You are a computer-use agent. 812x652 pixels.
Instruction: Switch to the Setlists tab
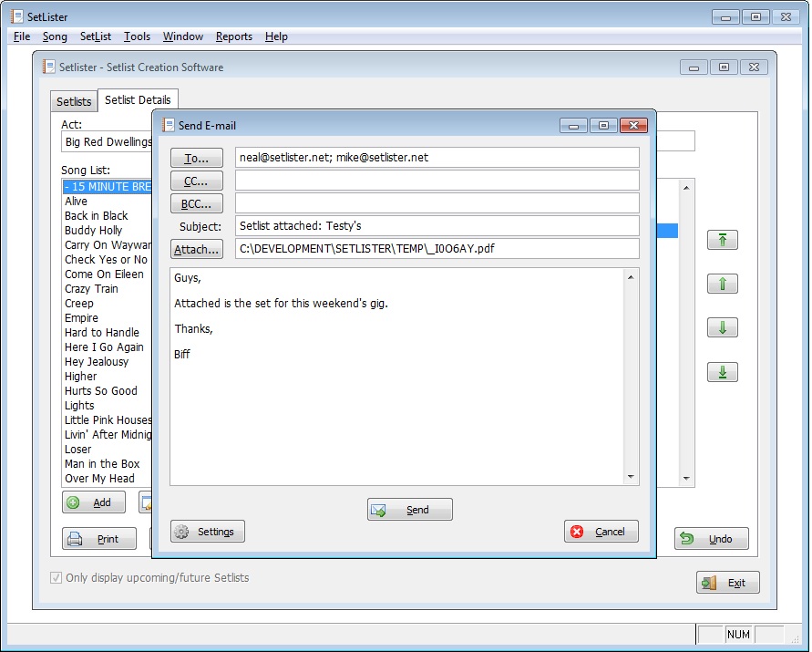74,101
